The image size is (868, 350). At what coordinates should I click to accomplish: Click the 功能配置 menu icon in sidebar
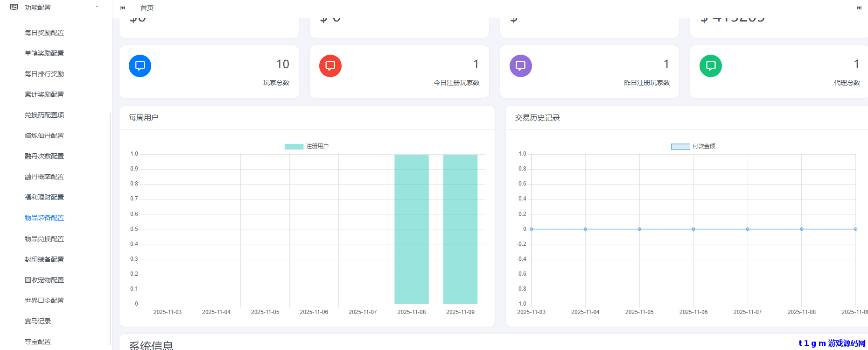click(x=14, y=7)
